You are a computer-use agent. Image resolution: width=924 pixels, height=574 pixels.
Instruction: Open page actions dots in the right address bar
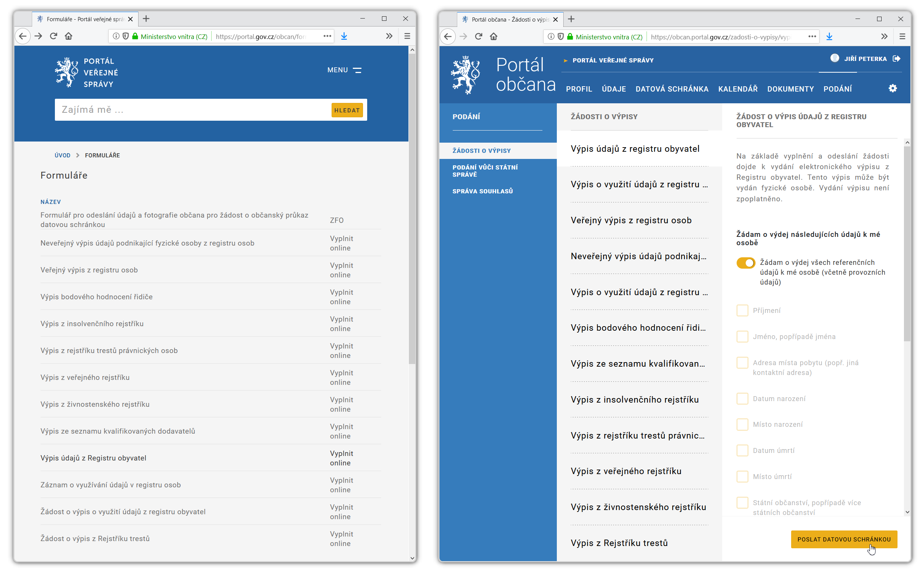pyautogui.click(x=812, y=36)
